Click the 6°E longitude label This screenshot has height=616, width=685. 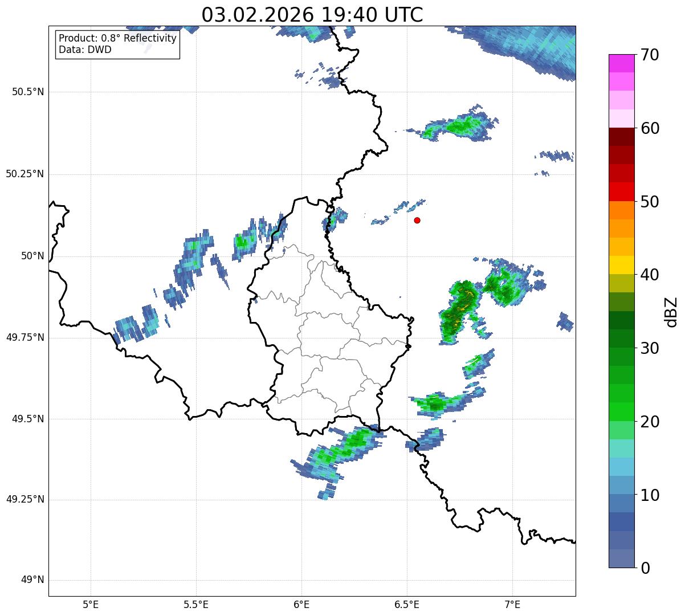[x=301, y=604]
